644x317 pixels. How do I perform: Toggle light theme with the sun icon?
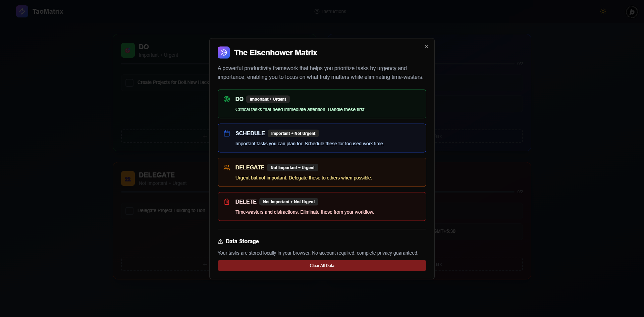[602, 11]
